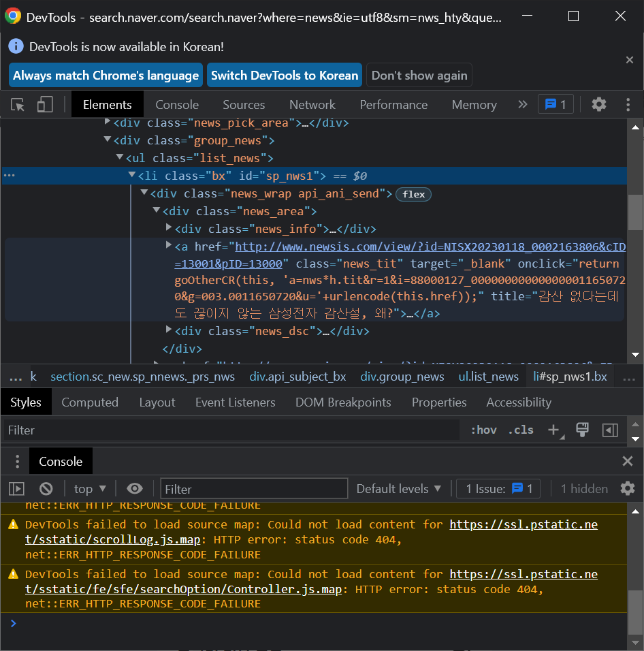644x651 pixels.
Task: Clear the console icon
Action: [46, 489]
